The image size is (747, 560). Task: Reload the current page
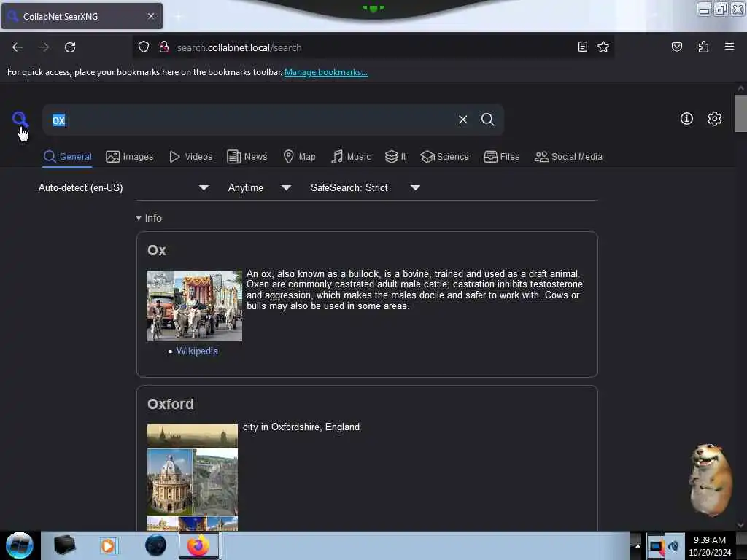[x=70, y=47]
